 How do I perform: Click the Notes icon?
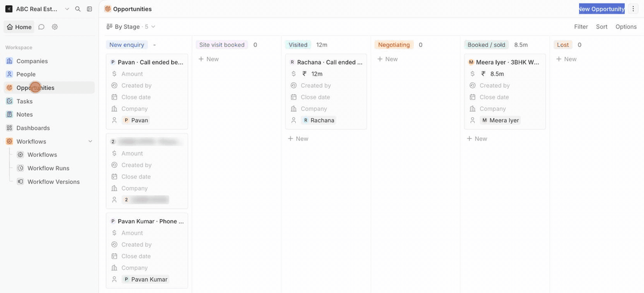pos(10,114)
